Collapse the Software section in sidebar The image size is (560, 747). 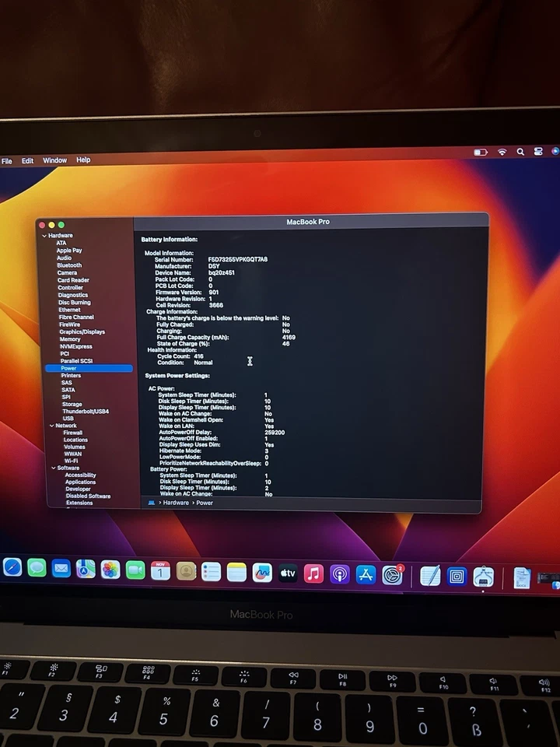pos(54,468)
